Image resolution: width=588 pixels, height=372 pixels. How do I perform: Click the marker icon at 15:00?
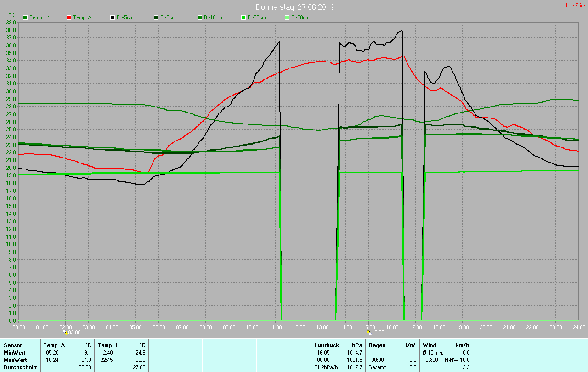pyautogui.click(x=369, y=332)
